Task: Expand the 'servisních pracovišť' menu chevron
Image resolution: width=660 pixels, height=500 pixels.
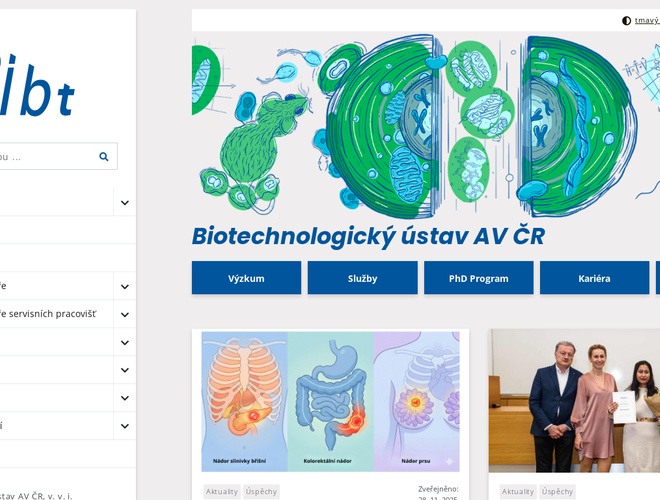Action: pos(125,314)
